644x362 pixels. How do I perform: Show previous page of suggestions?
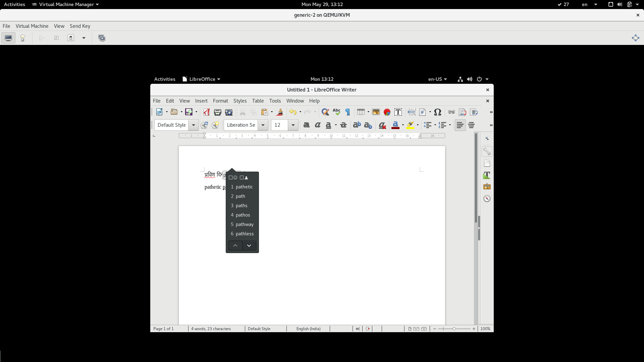pyautogui.click(x=235, y=246)
